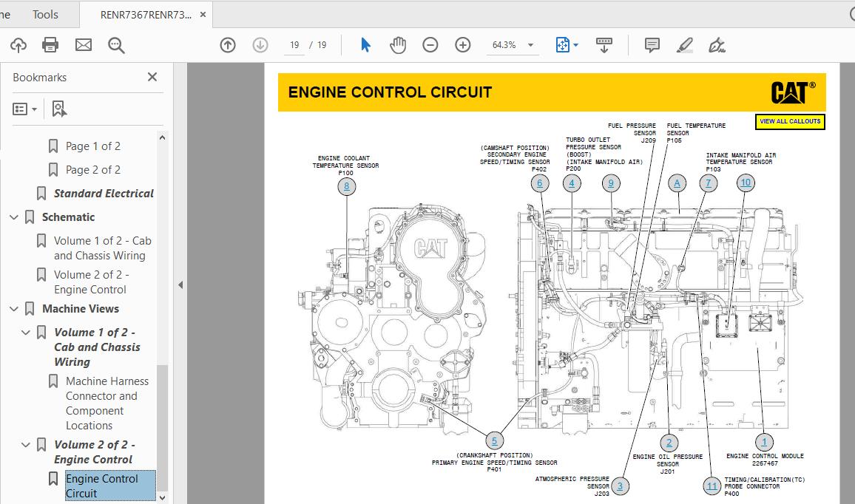Select Engine Control Circuit bookmark

(109, 486)
